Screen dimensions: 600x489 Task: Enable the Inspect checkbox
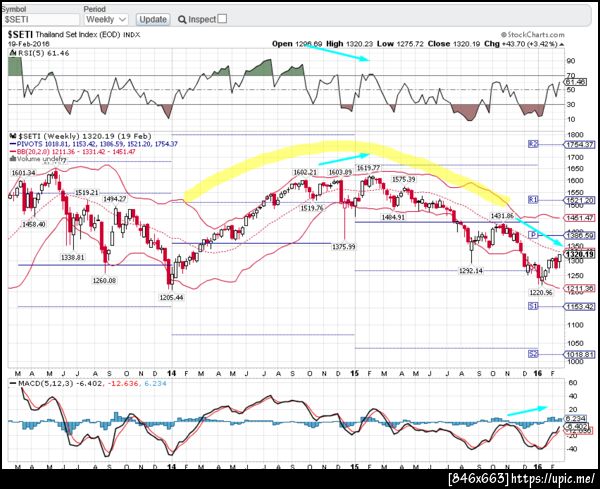(x=222, y=19)
